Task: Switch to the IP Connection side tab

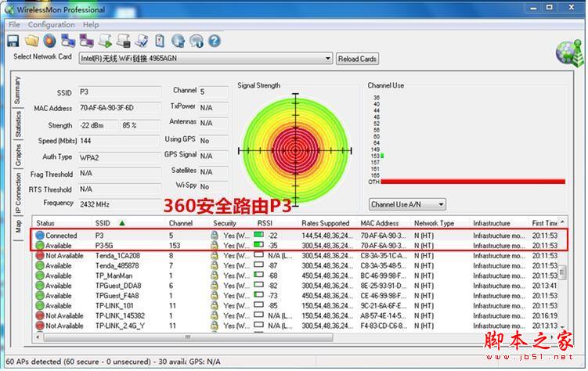Action: point(18,193)
